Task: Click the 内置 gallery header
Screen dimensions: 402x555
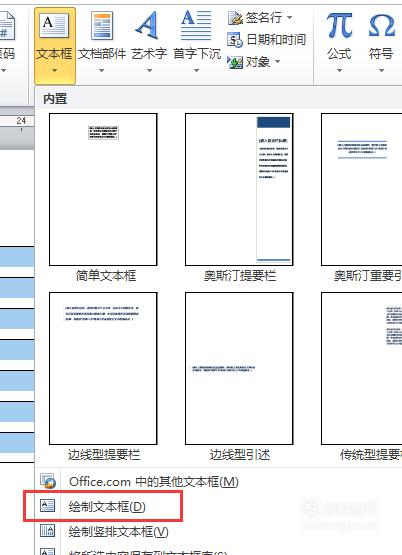Action: click(55, 99)
